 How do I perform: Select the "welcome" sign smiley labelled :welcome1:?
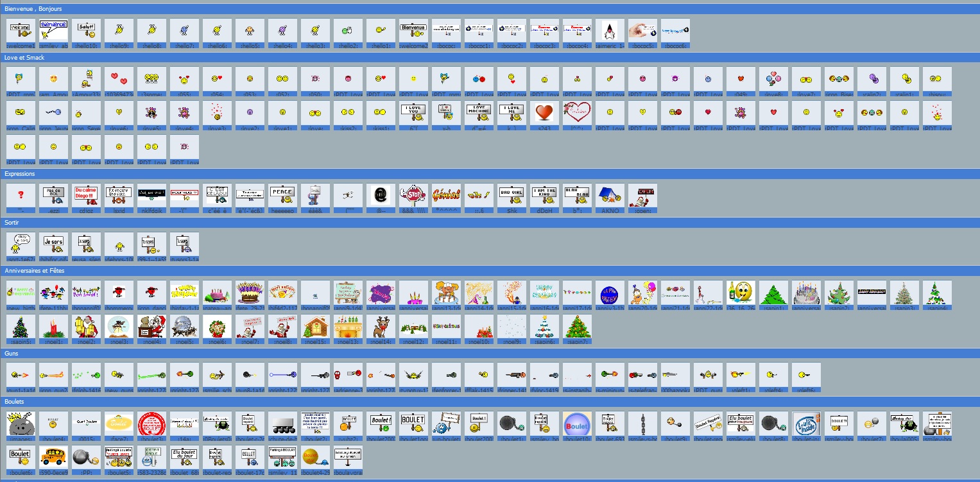(21, 30)
